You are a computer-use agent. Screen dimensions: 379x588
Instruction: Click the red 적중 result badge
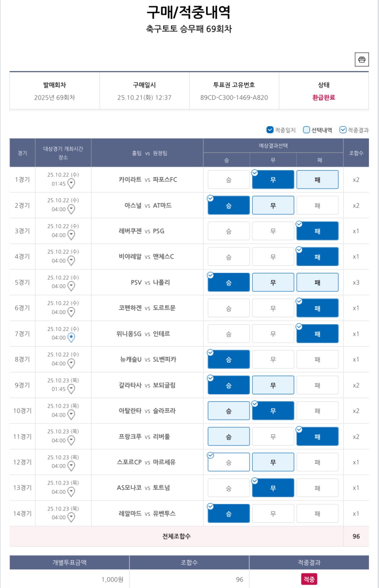click(309, 579)
